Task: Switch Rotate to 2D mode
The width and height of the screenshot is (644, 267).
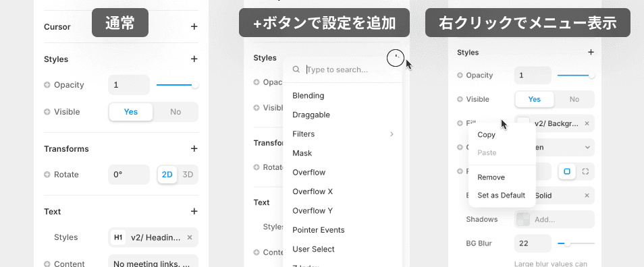Action: (167, 175)
